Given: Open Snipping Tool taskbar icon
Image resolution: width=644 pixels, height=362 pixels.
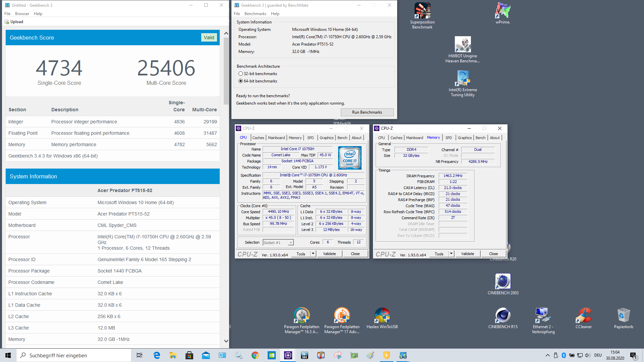Looking at the screenshot, I should [x=337, y=355].
